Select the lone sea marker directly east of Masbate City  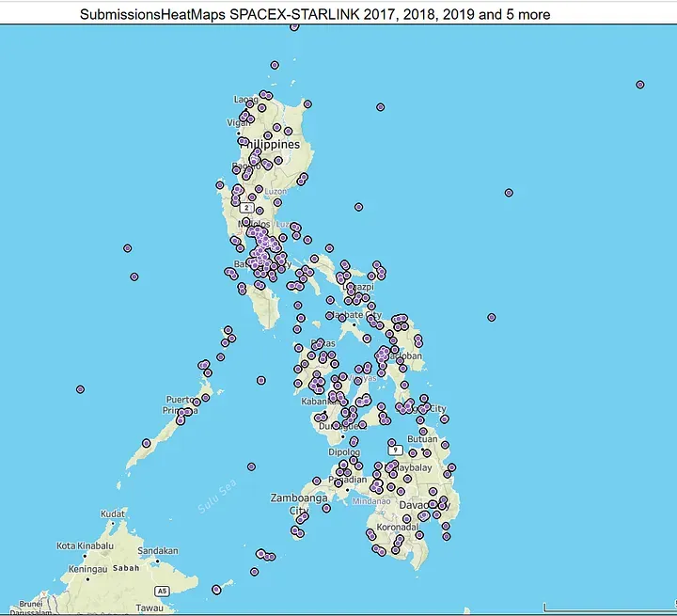click(490, 317)
